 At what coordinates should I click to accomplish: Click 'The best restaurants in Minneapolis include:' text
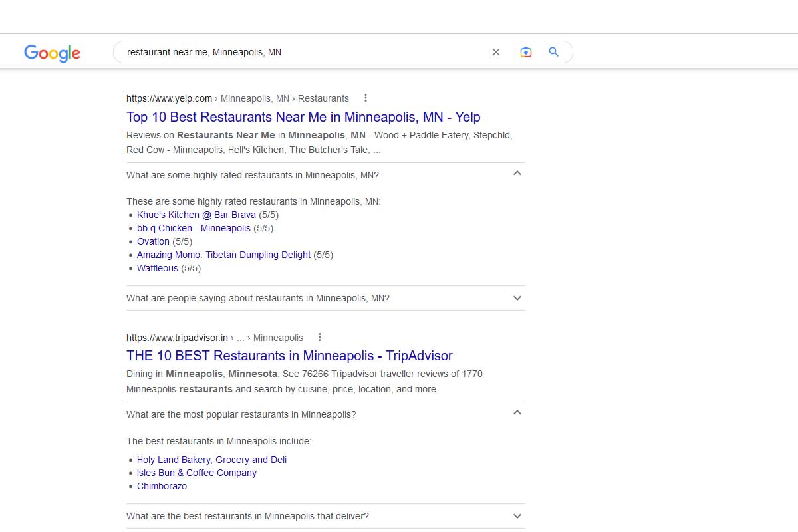coord(219,441)
